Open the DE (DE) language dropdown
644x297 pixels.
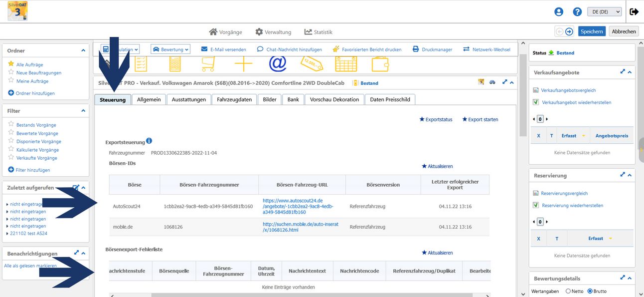point(604,12)
